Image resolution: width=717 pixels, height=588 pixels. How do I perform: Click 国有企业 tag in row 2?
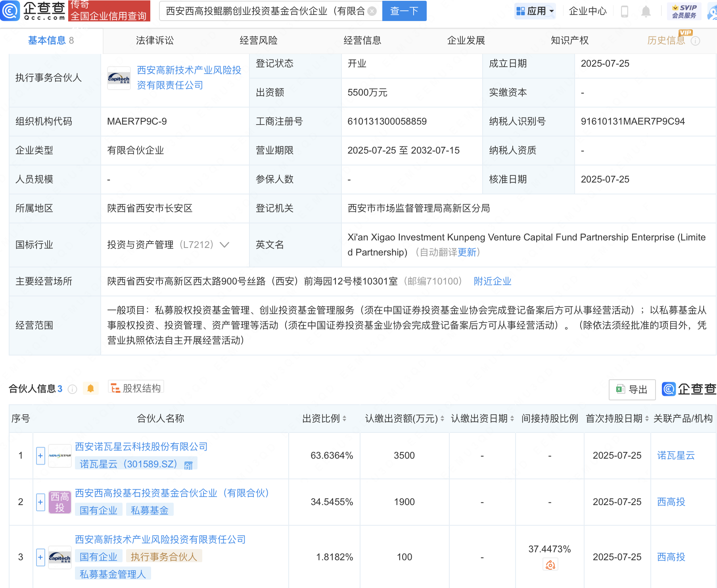[x=99, y=511]
